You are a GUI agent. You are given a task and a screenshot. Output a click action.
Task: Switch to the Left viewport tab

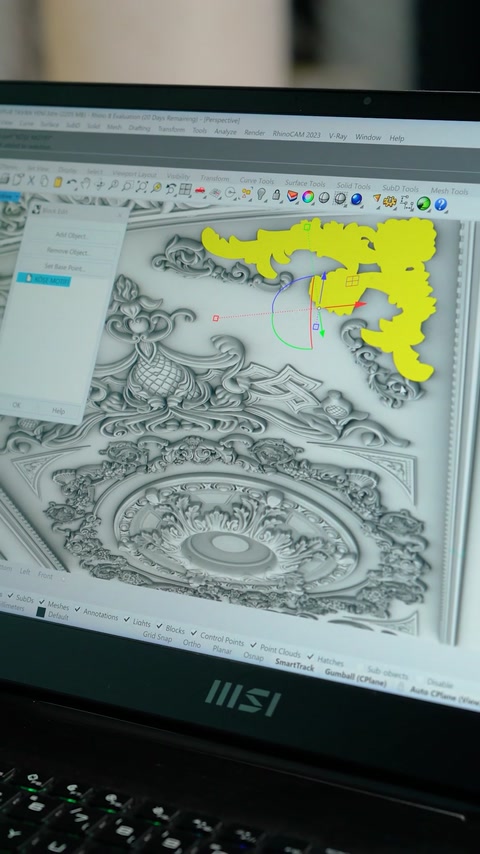tap(25, 571)
